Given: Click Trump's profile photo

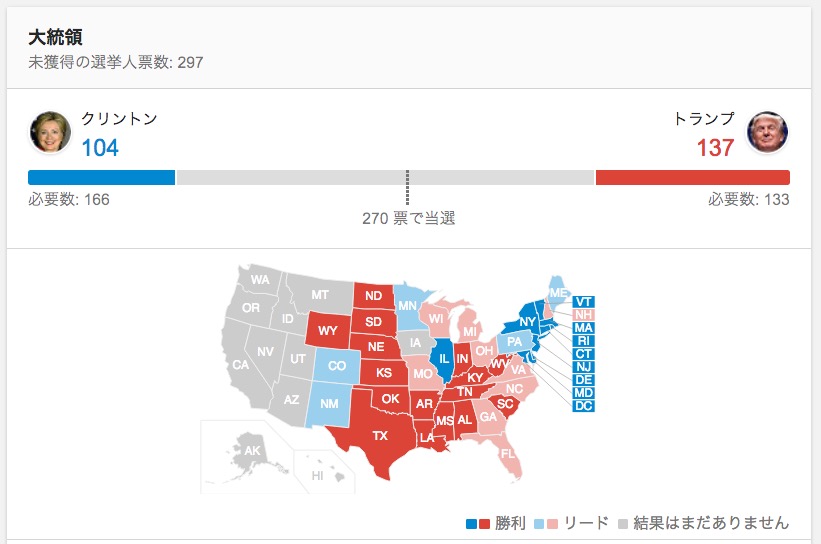Looking at the screenshot, I should click(x=768, y=132).
